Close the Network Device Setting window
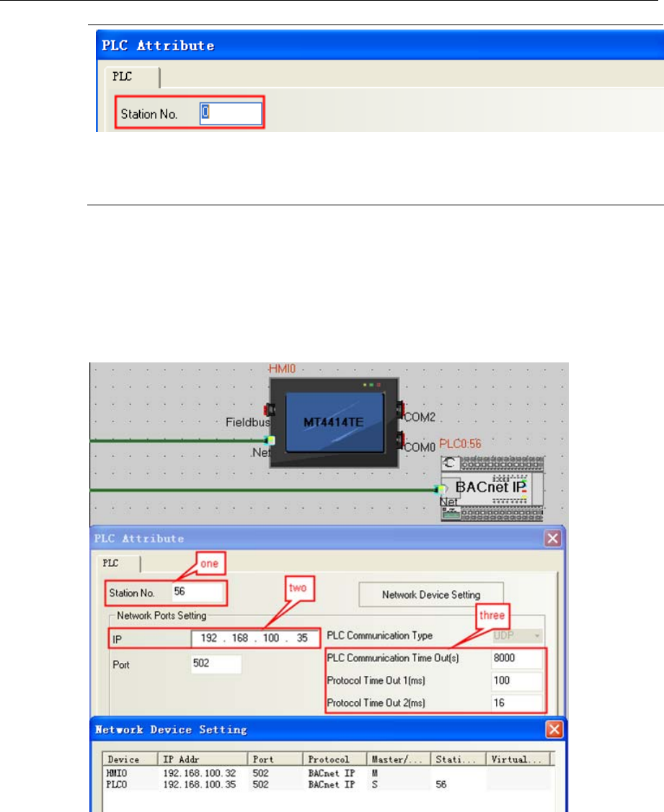The width and height of the screenshot is (664, 812). point(554,730)
